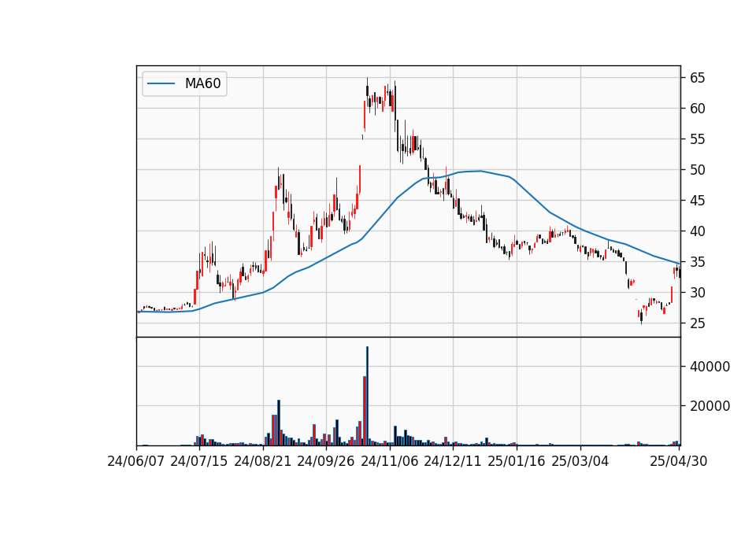Click the 25 price axis label
This screenshot has height=543, width=756.
coord(697,323)
